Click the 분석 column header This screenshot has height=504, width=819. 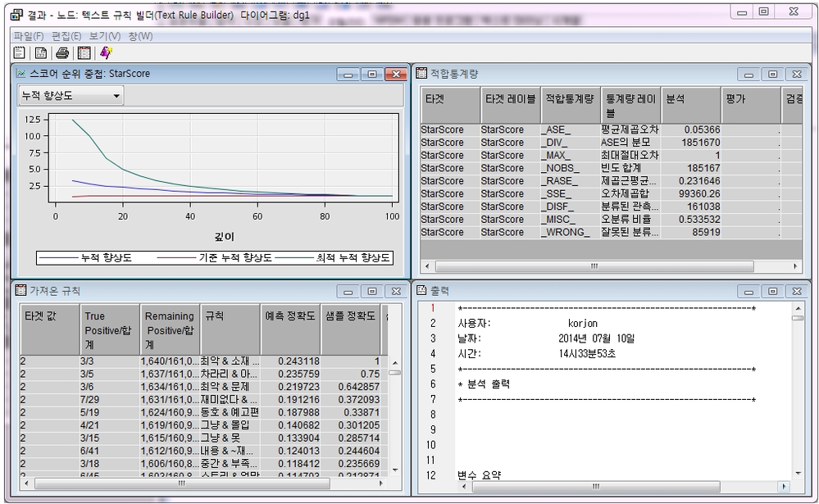[x=690, y=105]
